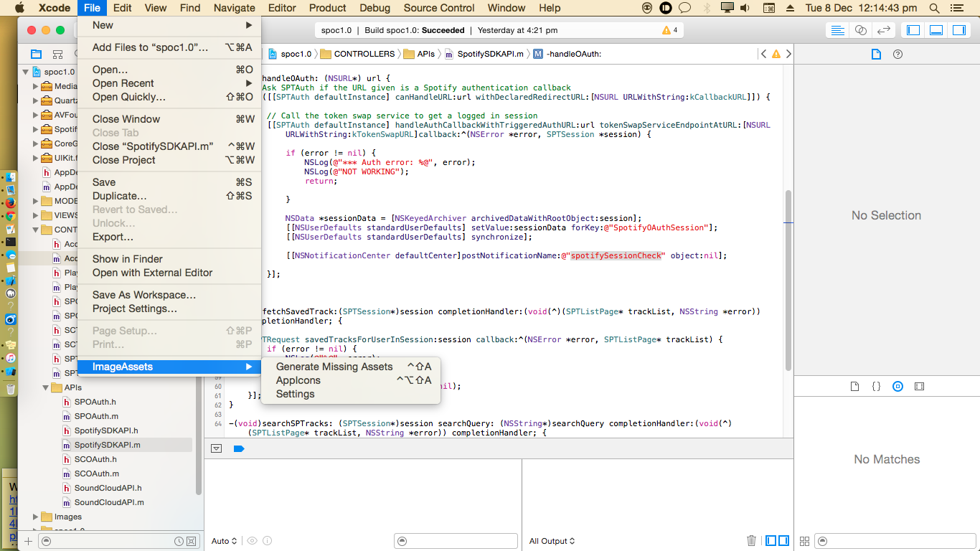Show only the console pane

[784, 541]
